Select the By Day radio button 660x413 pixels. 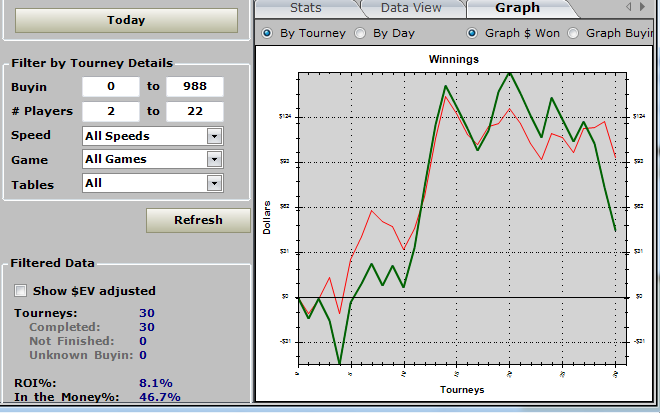point(360,33)
